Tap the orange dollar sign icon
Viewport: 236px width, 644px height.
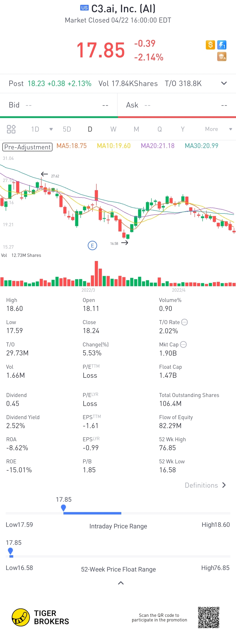point(210,45)
